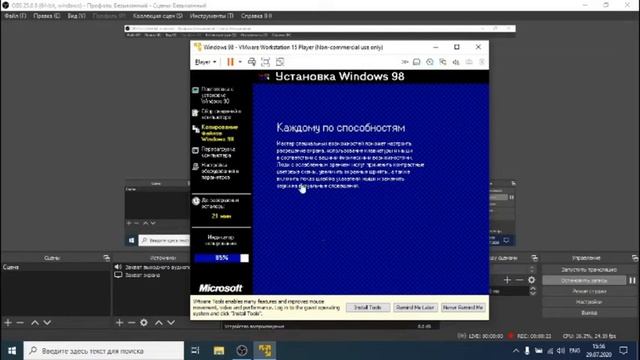This screenshot has height=360, width=640.
Task: Select the Сцена entry in the Scenes list
Action: coord(56,267)
